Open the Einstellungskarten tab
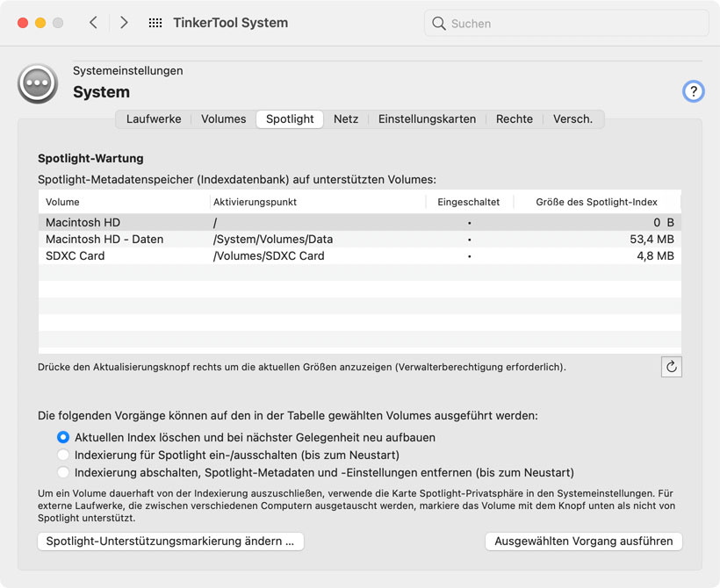The height and width of the screenshot is (588, 720). click(x=427, y=118)
